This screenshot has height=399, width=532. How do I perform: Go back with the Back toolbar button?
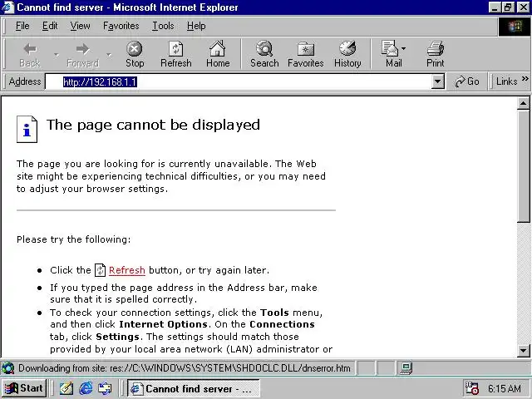tap(30, 54)
